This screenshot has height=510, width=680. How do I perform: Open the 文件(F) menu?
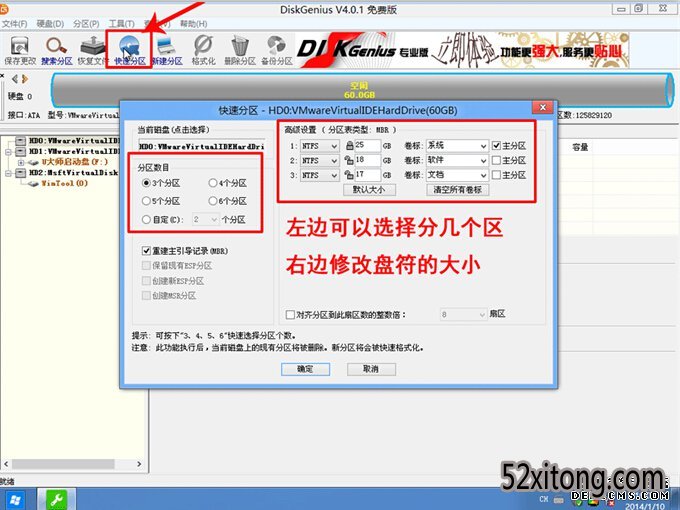tap(14, 23)
